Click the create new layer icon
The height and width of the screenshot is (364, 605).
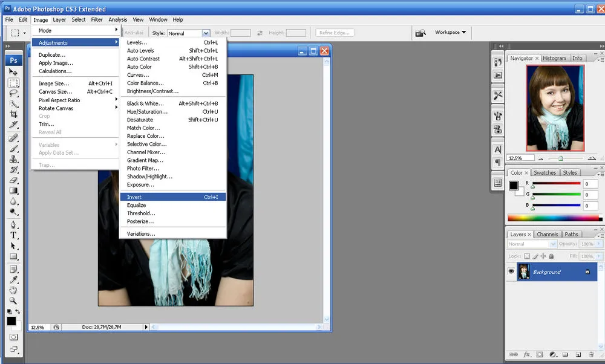tap(578, 354)
